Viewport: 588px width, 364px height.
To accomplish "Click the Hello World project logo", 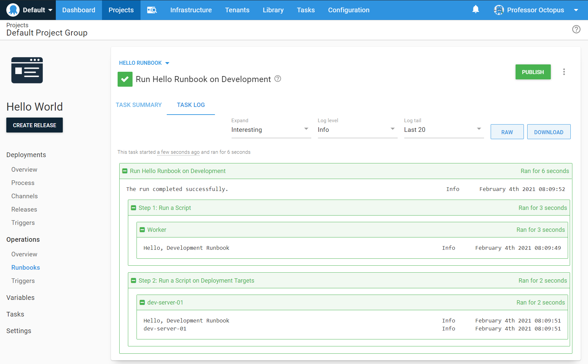I will coord(27,70).
